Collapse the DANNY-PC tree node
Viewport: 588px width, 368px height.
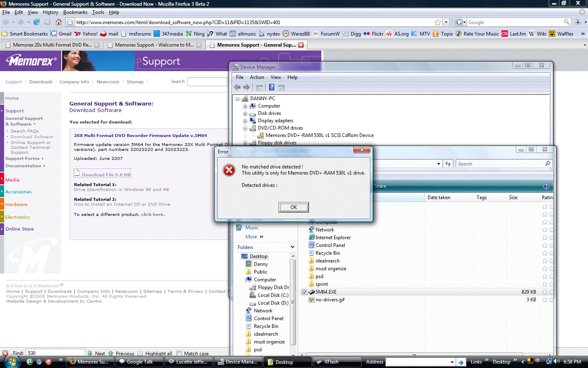coord(238,99)
